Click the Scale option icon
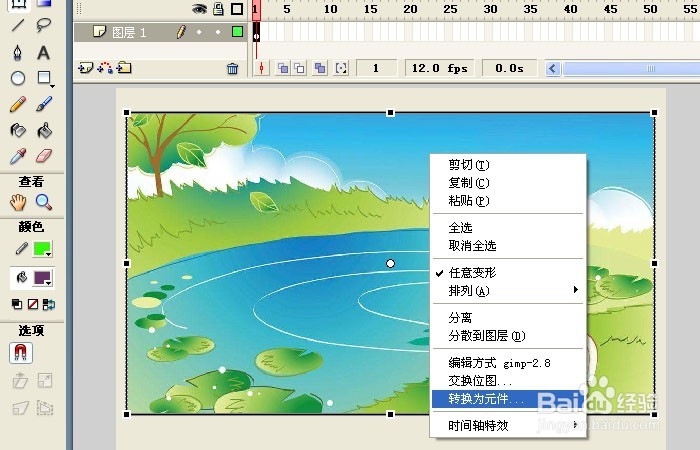 click(x=45, y=381)
